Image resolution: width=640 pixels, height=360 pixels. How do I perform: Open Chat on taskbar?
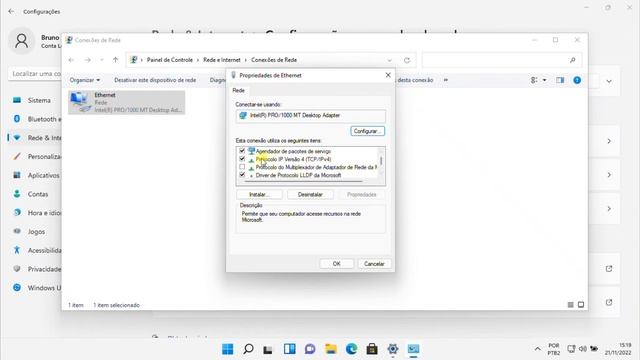pos(310,349)
